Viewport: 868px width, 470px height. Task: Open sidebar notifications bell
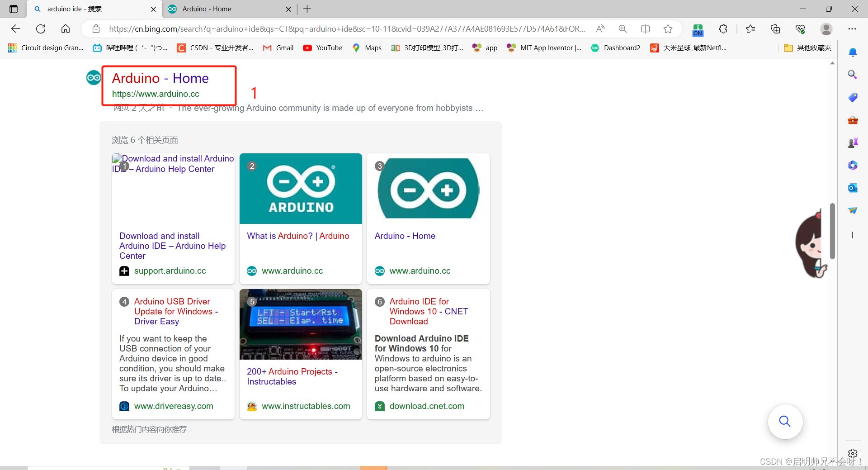(853, 52)
